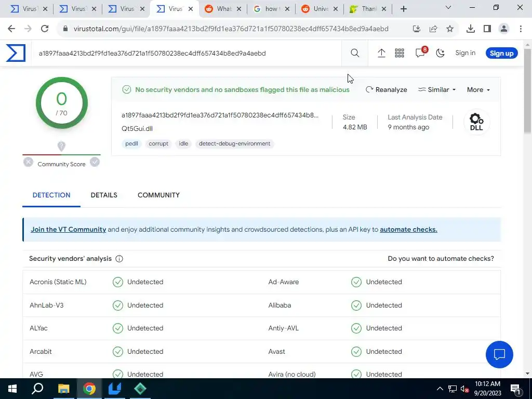Switch to the 'What' Reddit tab

223,9
